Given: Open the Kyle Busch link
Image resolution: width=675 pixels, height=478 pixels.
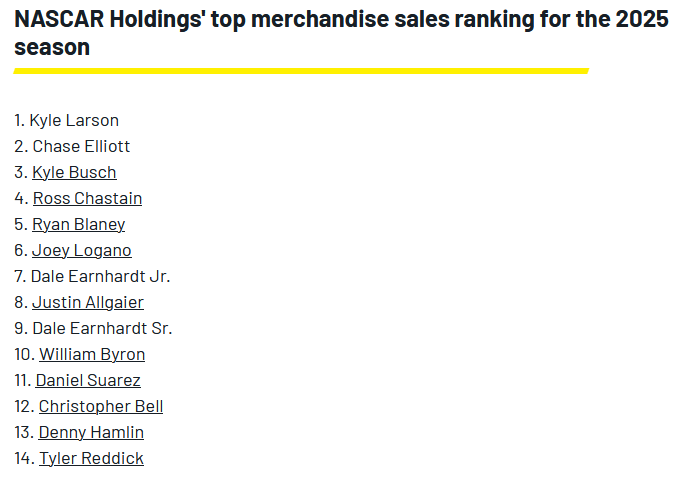Looking at the screenshot, I should [74, 172].
